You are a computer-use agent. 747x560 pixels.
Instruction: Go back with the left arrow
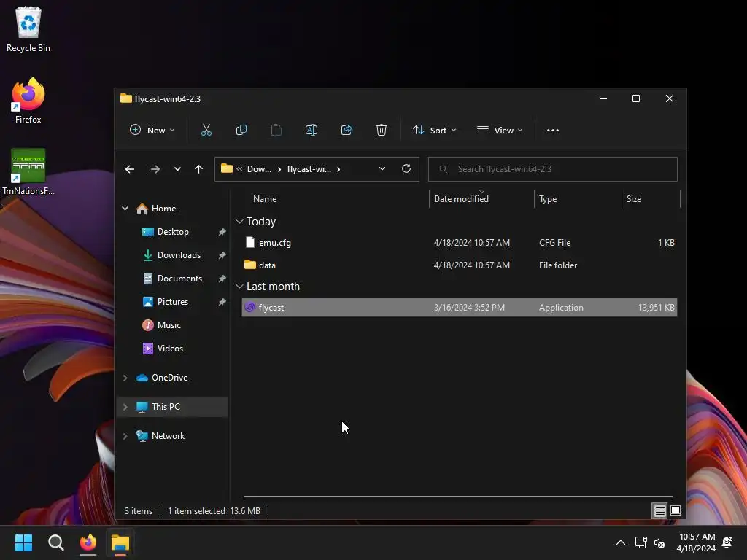point(130,169)
